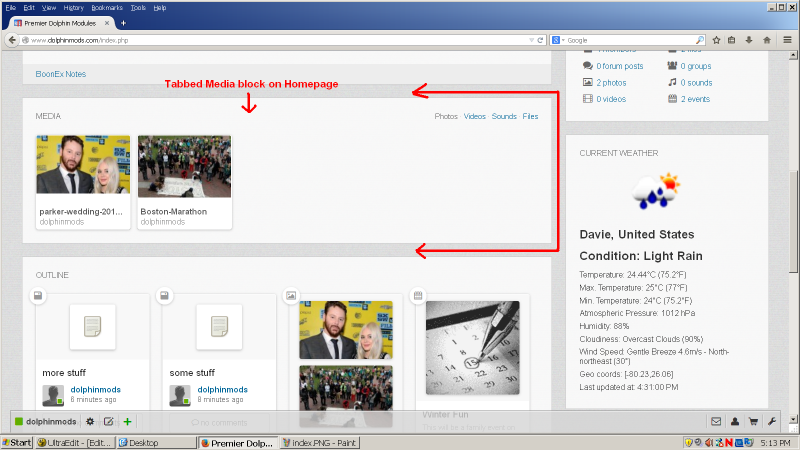The height and width of the screenshot is (450, 800).
Task: Open the Tools menu
Action: coord(138,8)
